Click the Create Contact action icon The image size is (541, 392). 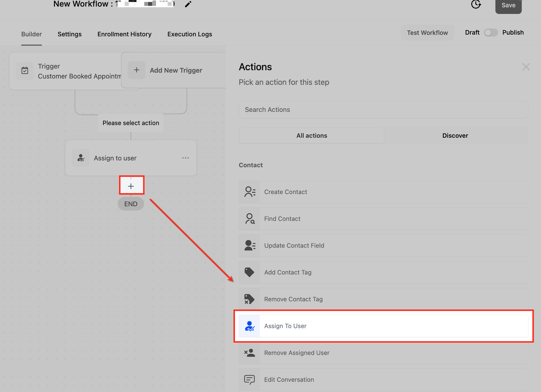[250, 192]
